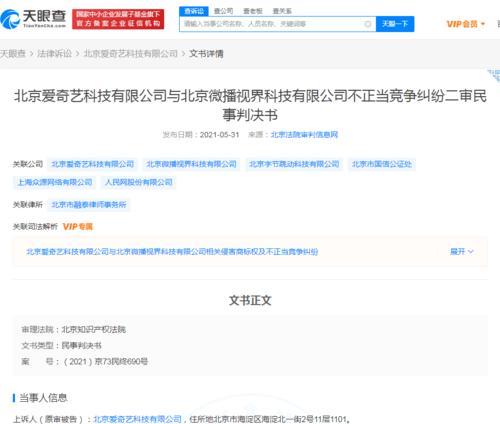Click the 当事人信息 section heading

click(x=43, y=398)
